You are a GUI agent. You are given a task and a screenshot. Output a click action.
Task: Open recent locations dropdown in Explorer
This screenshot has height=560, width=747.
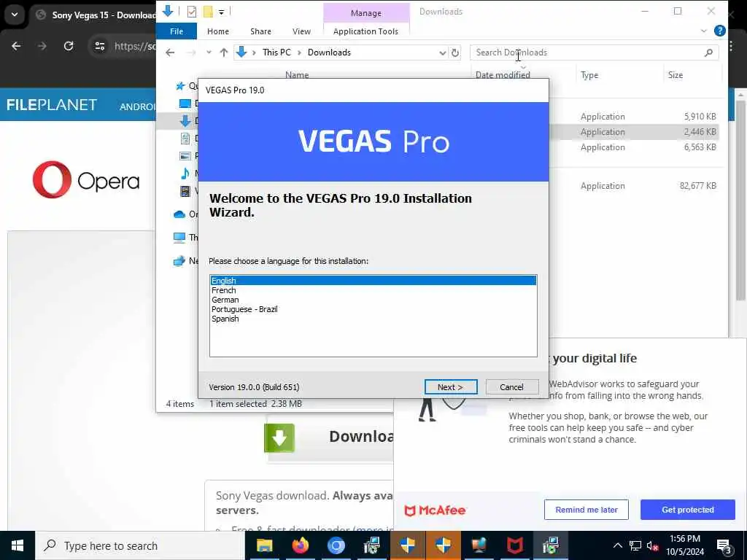pos(209,52)
